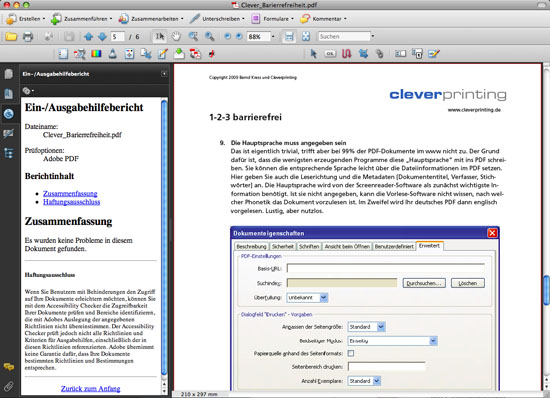
Task: Click the report panel vertical scrollbar
Action: click(164, 238)
